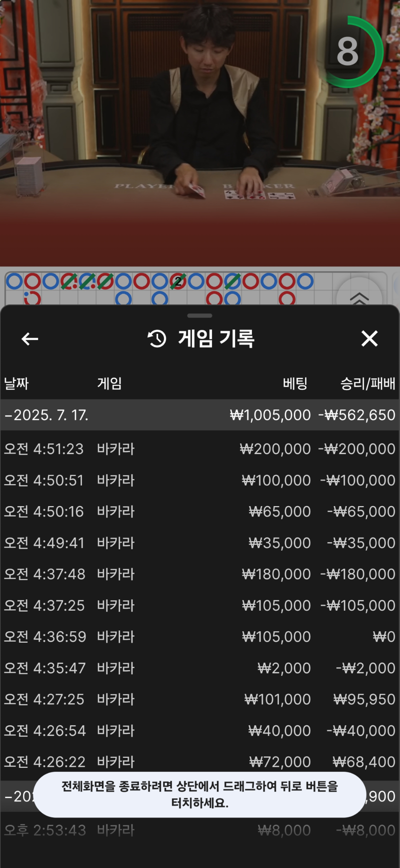Image resolution: width=400 pixels, height=868 pixels.
Task: Open the 오전 4:51:23 baccarat record
Action: (x=200, y=449)
